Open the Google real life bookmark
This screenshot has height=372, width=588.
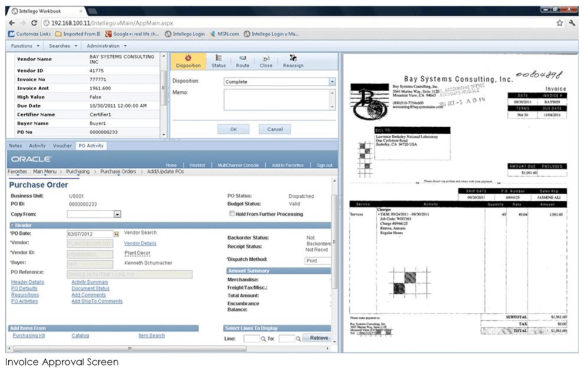(132, 34)
